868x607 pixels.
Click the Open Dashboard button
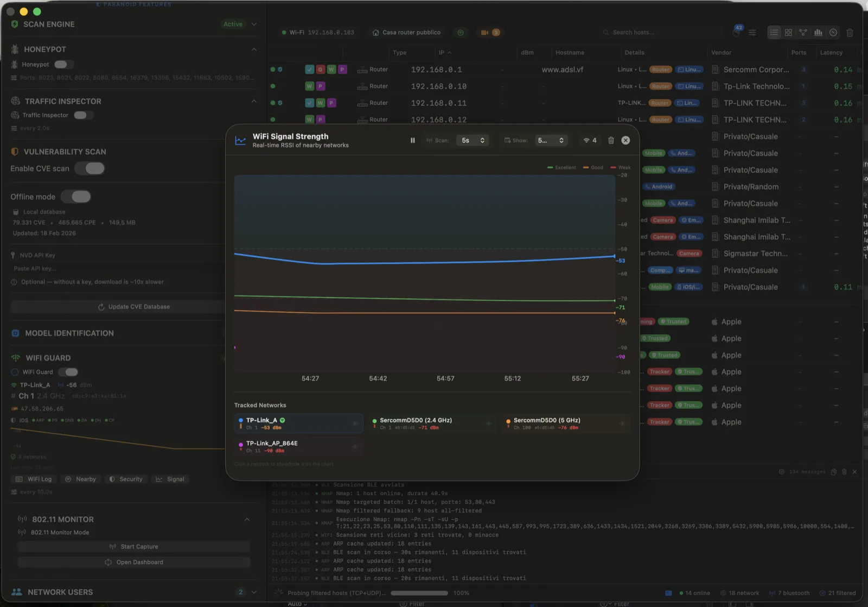(134, 562)
